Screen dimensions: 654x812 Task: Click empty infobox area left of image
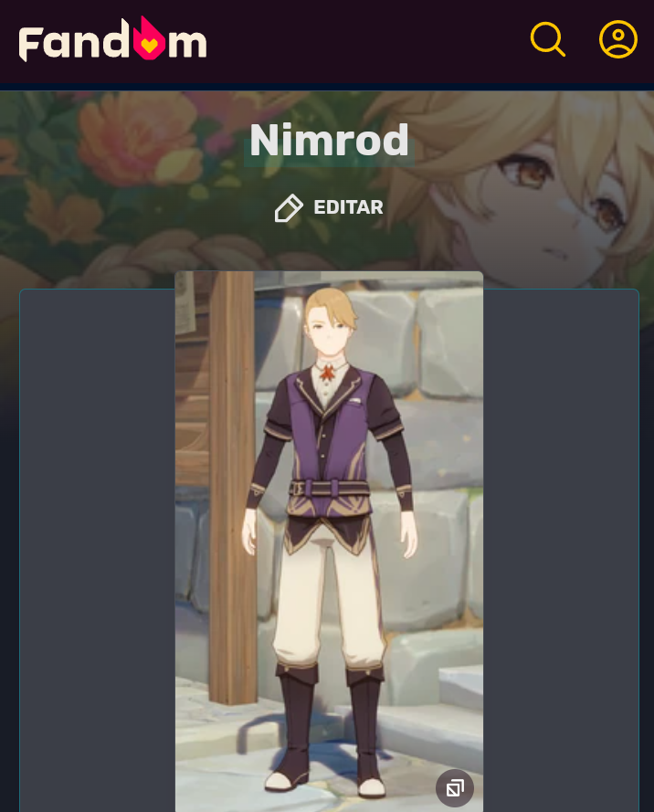point(98,549)
